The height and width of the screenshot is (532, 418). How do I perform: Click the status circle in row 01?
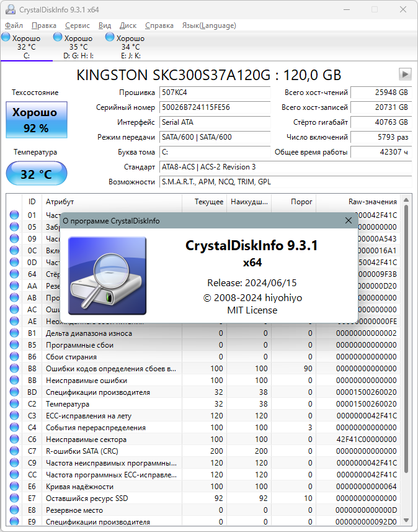(14, 215)
